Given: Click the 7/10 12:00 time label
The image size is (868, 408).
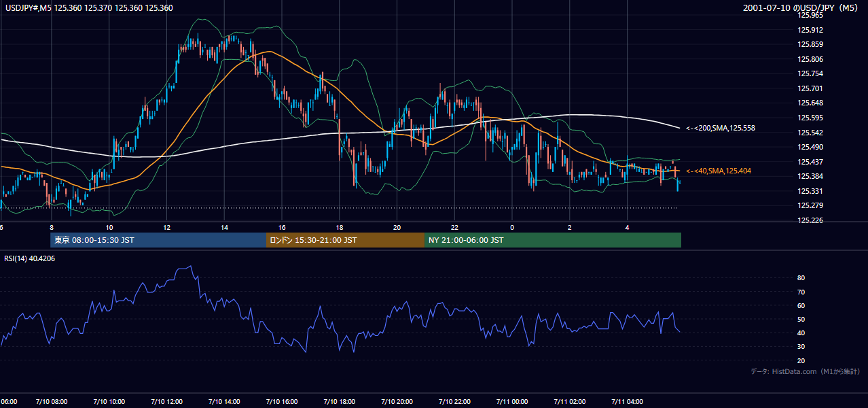Looking at the screenshot, I should click(166, 402).
